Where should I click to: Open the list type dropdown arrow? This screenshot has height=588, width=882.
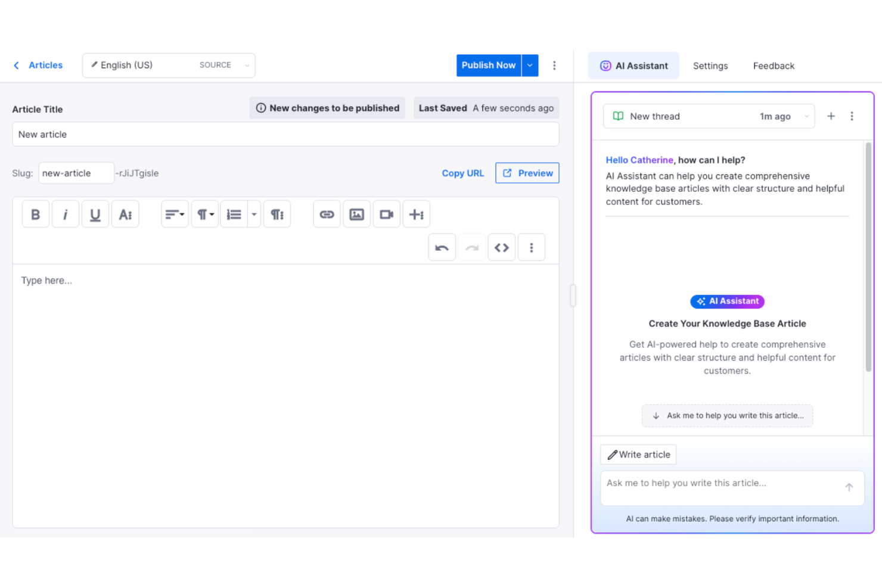pyautogui.click(x=254, y=214)
